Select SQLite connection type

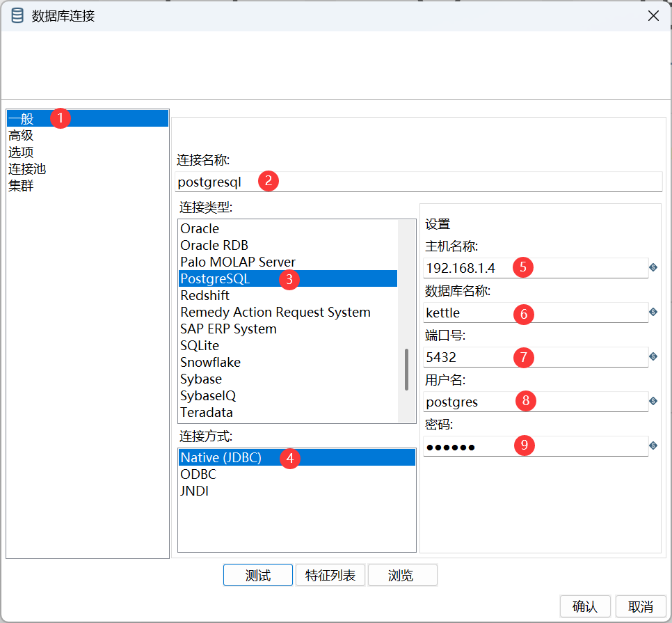point(288,345)
